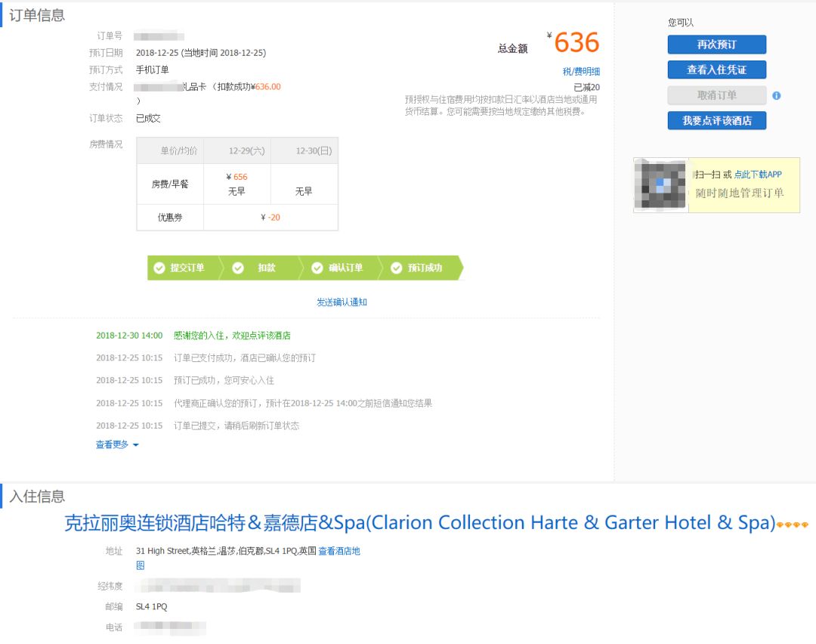Click the checkmark icon on the 确认订单 step
816x644 pixels.
tap(317, 268)
